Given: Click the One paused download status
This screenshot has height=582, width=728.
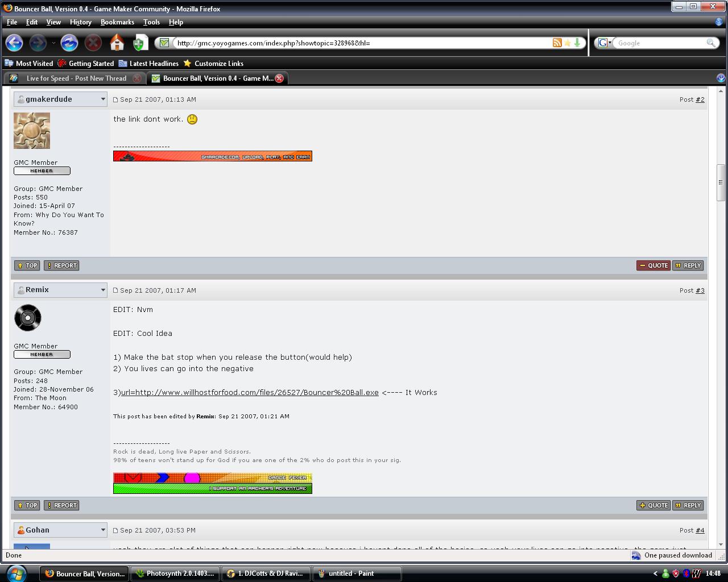Looking at the screenshot, I should (x=672, y=555).
